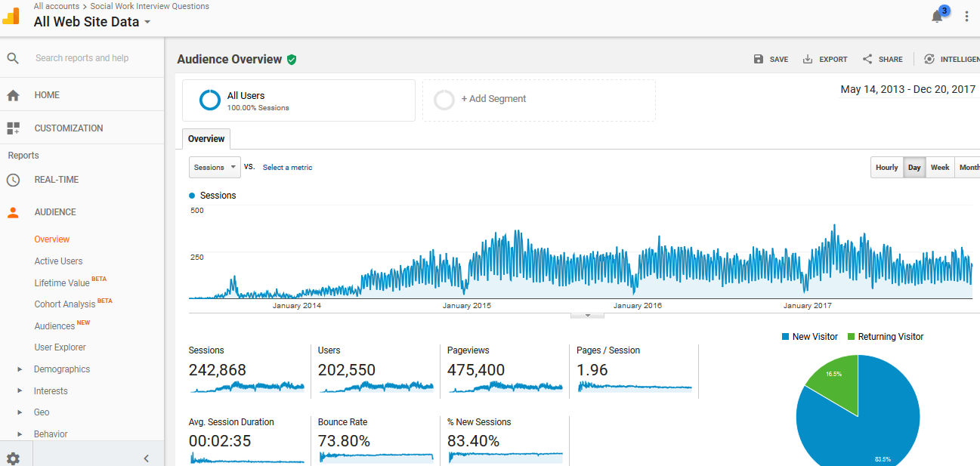This screenshot has height=466, width=980.
Task: Click Select a metric link
Action: tap(287, 168)
